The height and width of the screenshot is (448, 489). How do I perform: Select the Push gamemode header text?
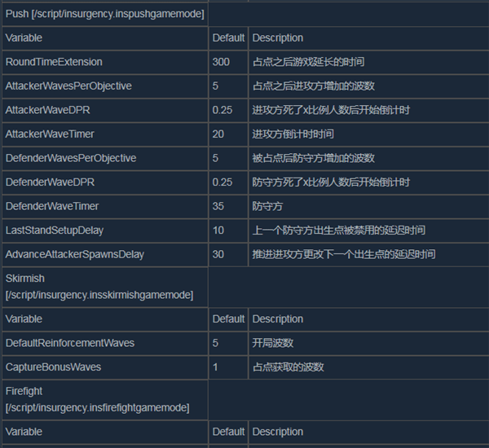point(105,14)
